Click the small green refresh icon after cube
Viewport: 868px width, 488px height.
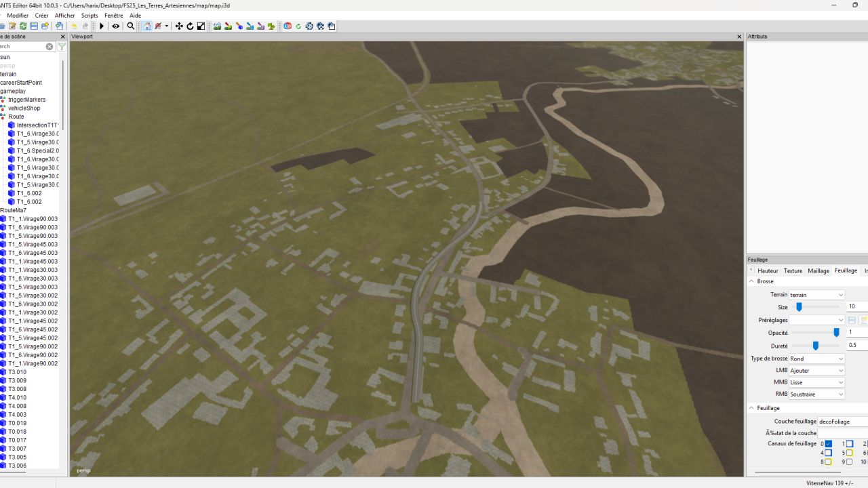tap(298, 26)
